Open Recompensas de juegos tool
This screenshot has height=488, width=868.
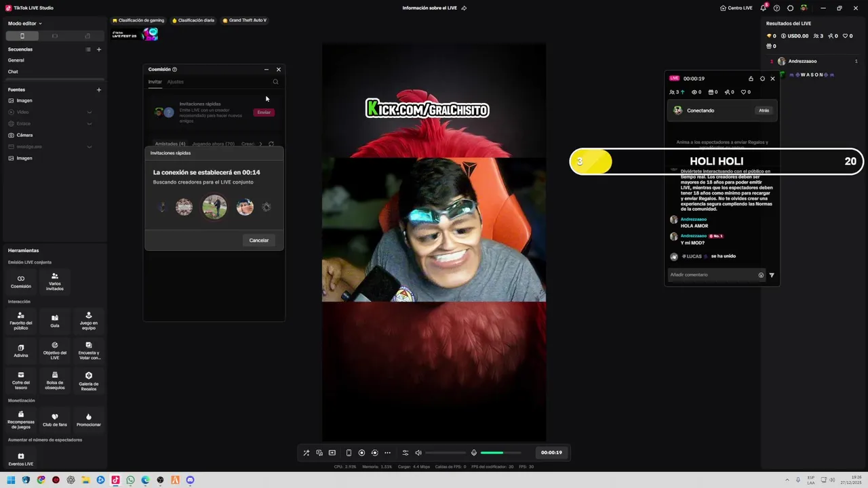click(21, 420)
